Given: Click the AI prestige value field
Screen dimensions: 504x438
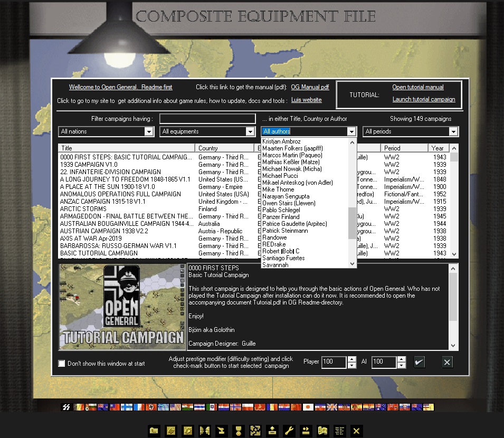Looking at the screenshot, I should click(x=384, y=362).
